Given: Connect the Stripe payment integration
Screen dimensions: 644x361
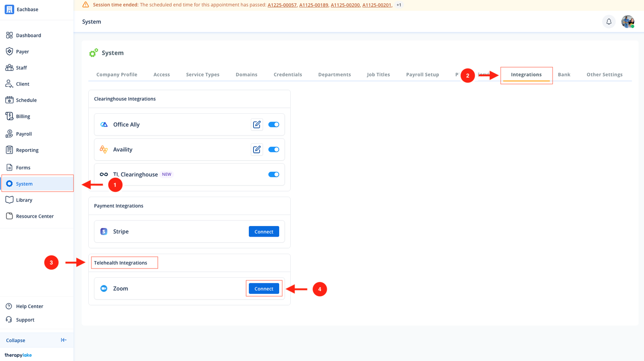Looking at the screenshot, I should pos(264,232).
